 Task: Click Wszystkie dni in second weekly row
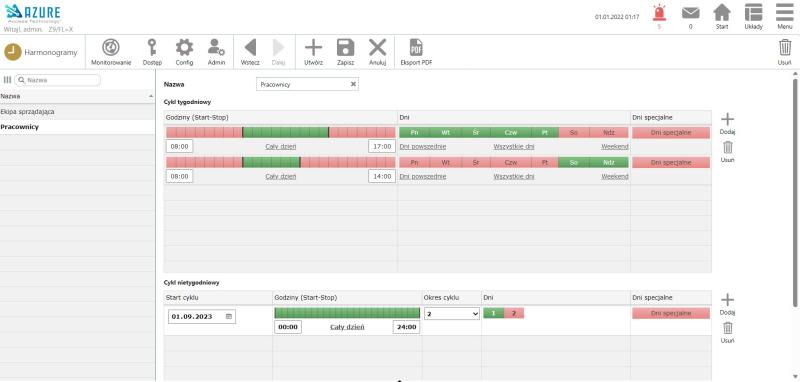point(514,177)
